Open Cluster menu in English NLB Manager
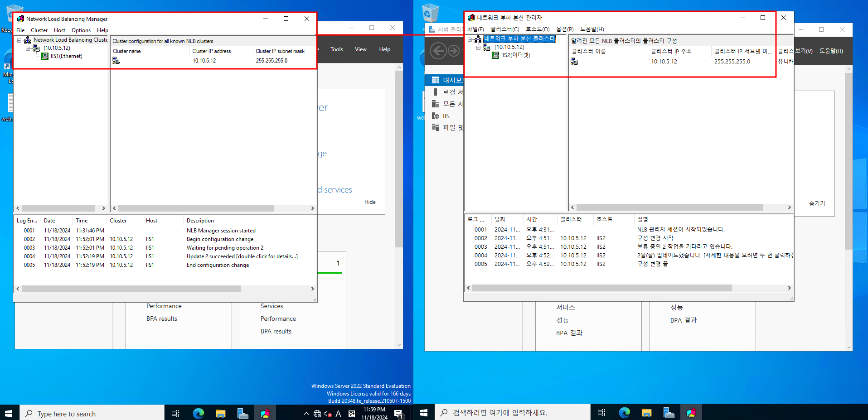The width and height of the screenshot is (868, 420). pos(39,30)
